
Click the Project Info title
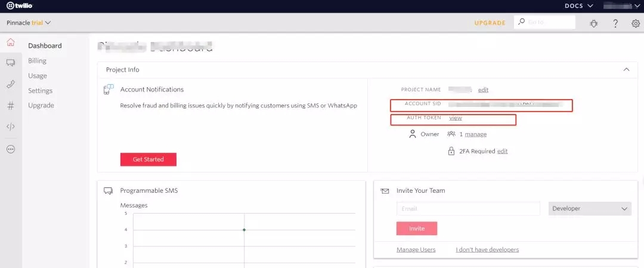pyautogui.click(x=122, y=69)
